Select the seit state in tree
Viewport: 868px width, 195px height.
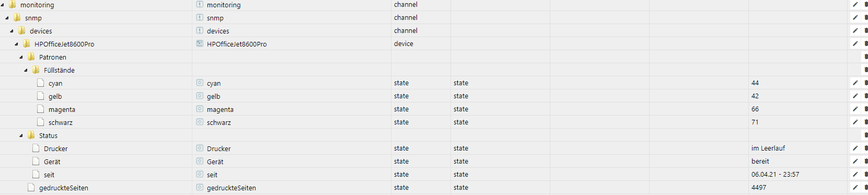(49, 175)
